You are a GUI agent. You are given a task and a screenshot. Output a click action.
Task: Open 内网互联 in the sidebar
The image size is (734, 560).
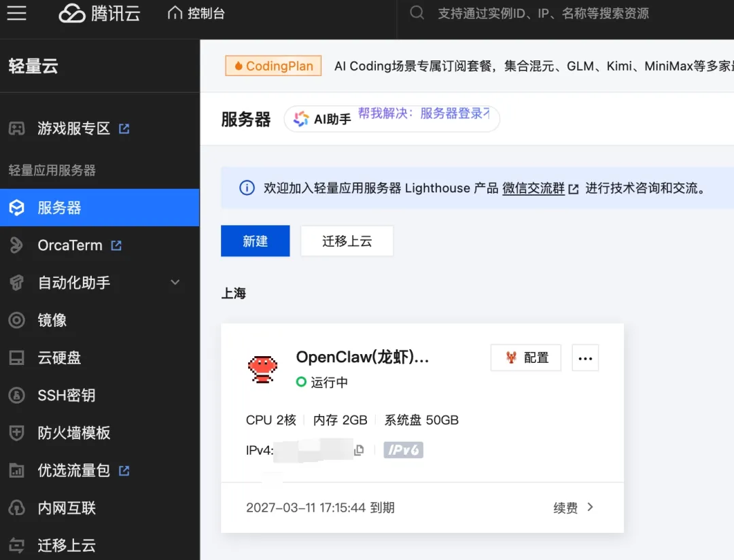(x=67, y=508)
